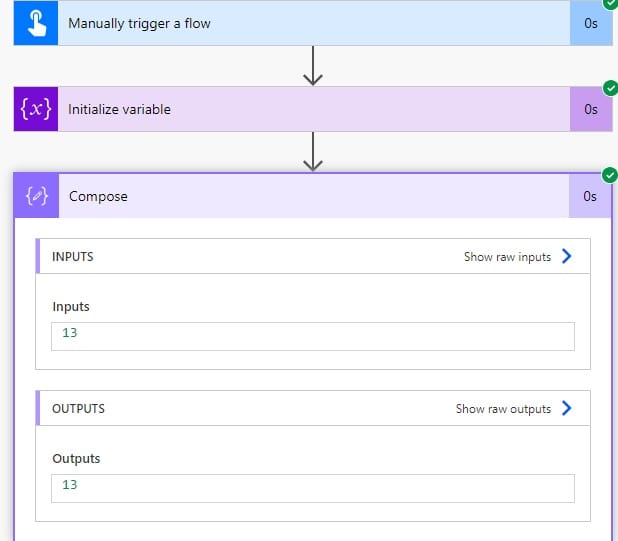Screen dimensions: 618x541
Task: Open Show raw inputs link
Action: [507, 257]
